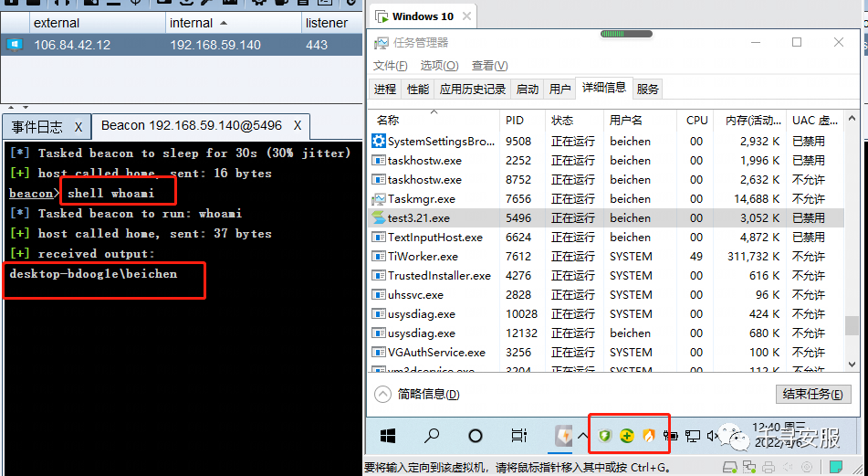Screen dimensions: 868x476
Task: Click the test3.21.exe process icon
Action: (379, 217)
